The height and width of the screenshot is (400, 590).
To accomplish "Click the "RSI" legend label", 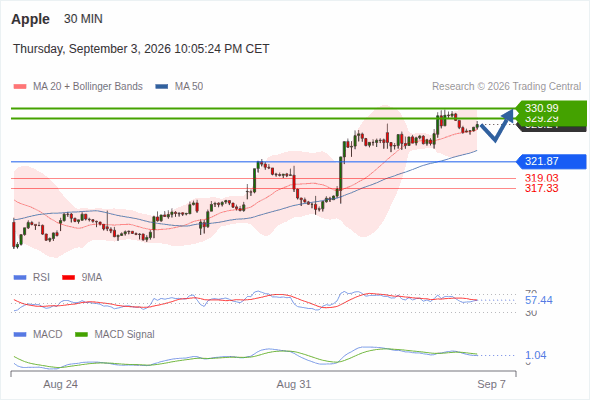I will click(41, 278).
